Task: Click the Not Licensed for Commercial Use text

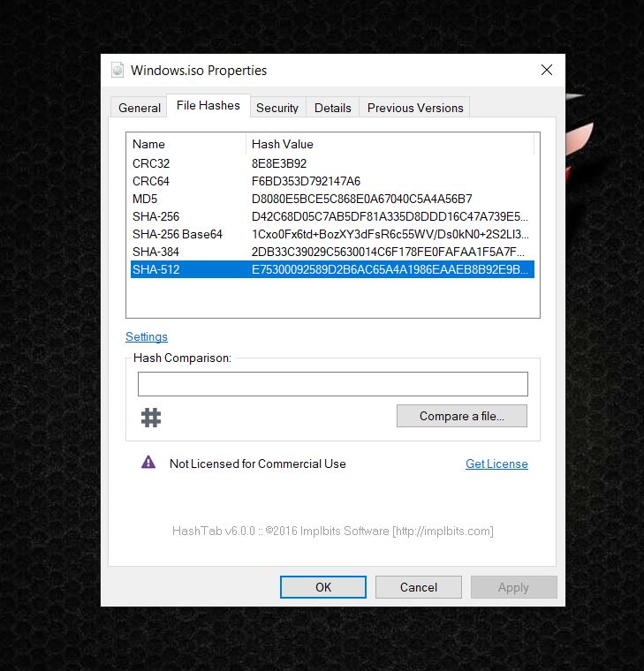Action: click(x=257, y=464)
